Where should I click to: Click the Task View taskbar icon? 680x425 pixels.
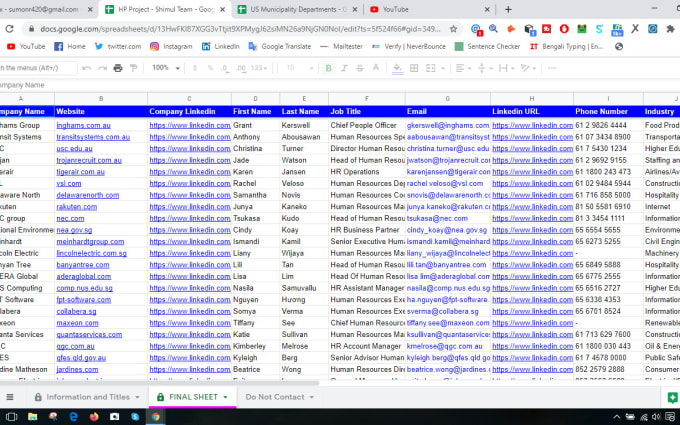pyautogui.click(x=12, y=417)
